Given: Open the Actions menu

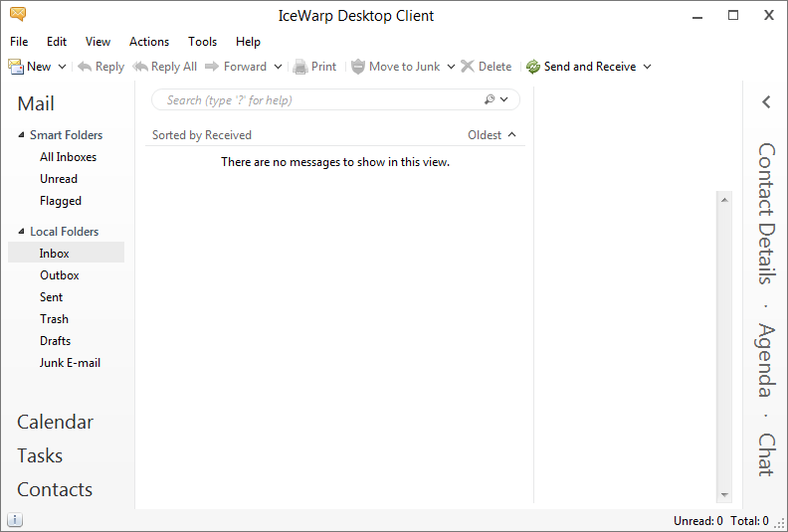Looking at the screenshot, I should pyautogui.click(x=149, y=42).
